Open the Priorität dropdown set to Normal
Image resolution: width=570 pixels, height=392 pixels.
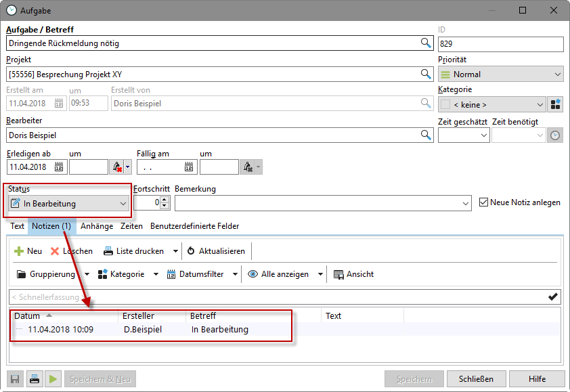click(557, 74)
